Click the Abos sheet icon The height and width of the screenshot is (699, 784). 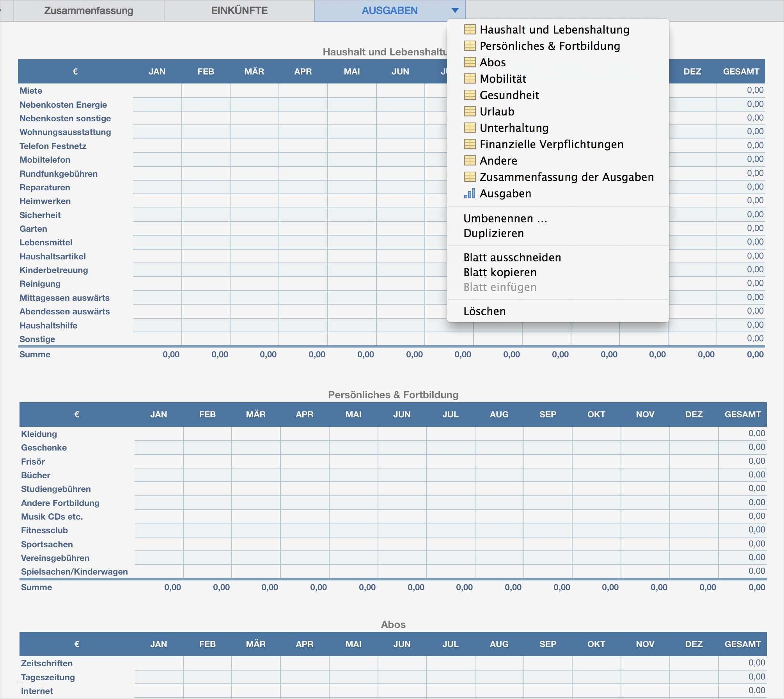pos(469,62)
